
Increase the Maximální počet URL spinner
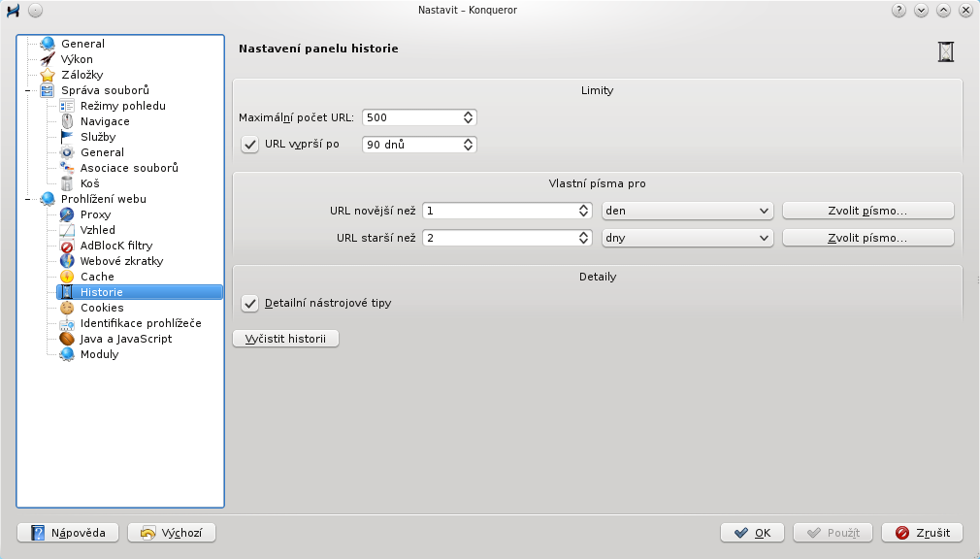point(468,114)
